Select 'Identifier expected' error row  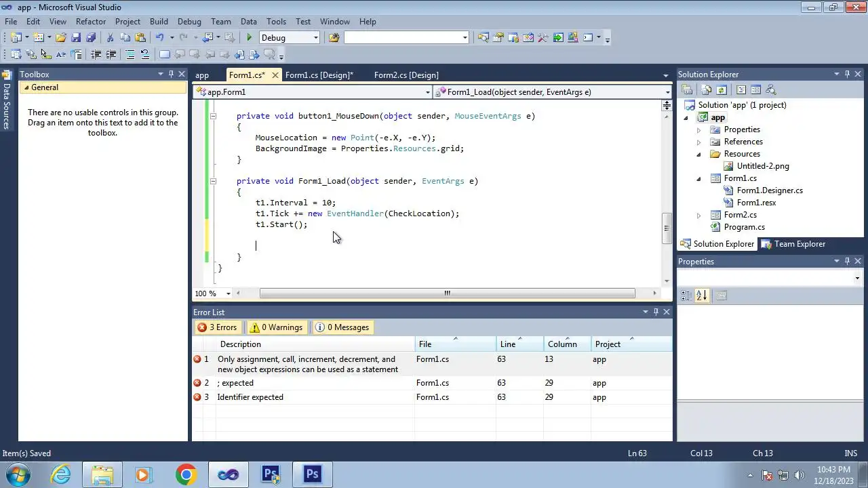click(x=432, y=397)
